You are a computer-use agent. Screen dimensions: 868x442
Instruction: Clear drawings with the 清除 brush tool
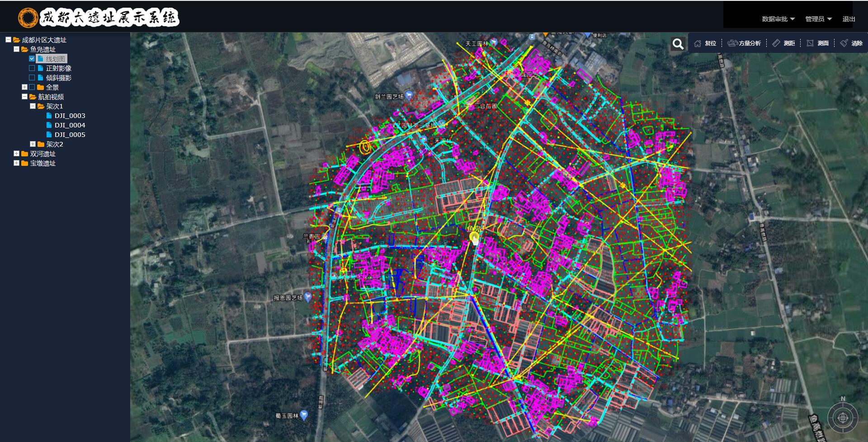tap(851, 43)
